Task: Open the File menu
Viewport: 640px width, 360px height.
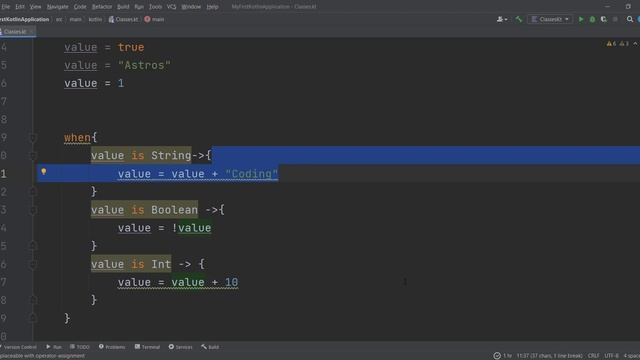Action: pos(5,7)
